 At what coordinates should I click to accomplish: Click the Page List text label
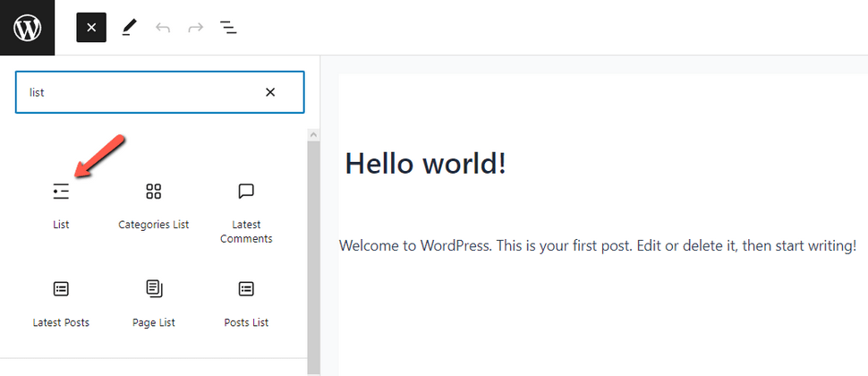153,322
